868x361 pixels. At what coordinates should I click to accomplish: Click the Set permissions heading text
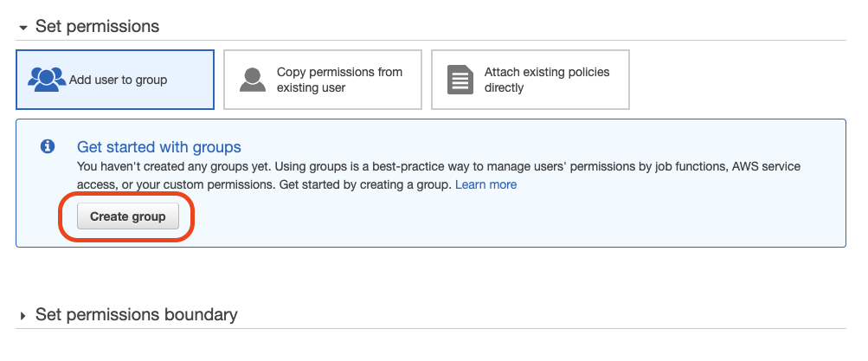tap(98, 26)
